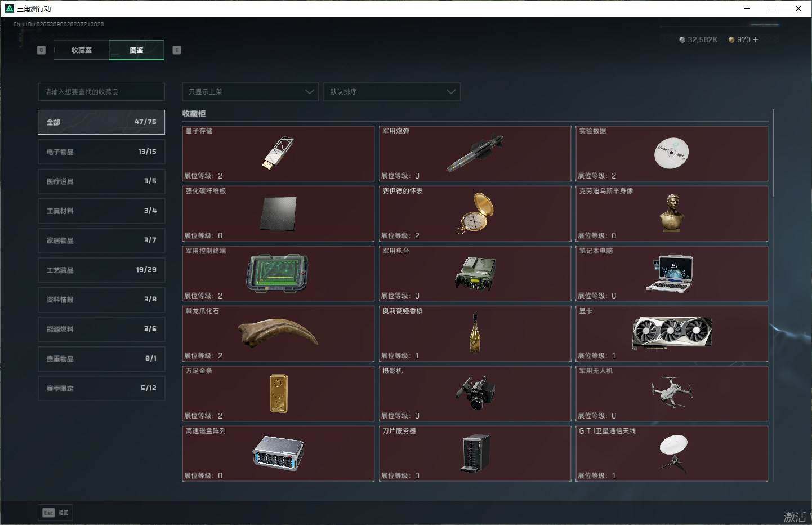
Task: Select the 军用炮弹 missile item
Action: (x=475, y=153)
